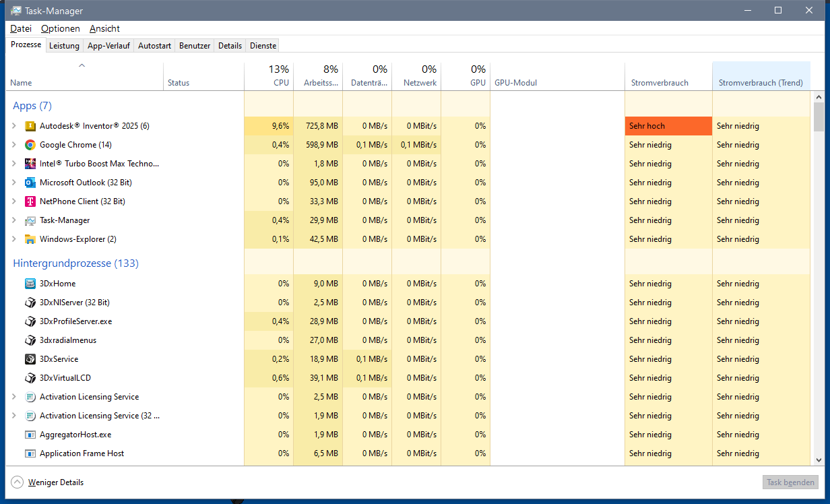Click the 3DxNlServer (32 Bit) icon

(x=30, y=303)
